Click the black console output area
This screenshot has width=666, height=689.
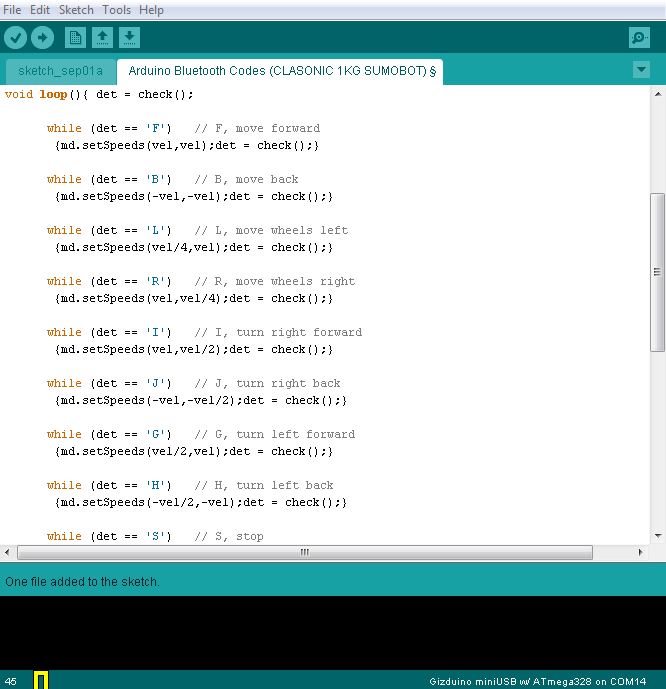pos(333,633)
